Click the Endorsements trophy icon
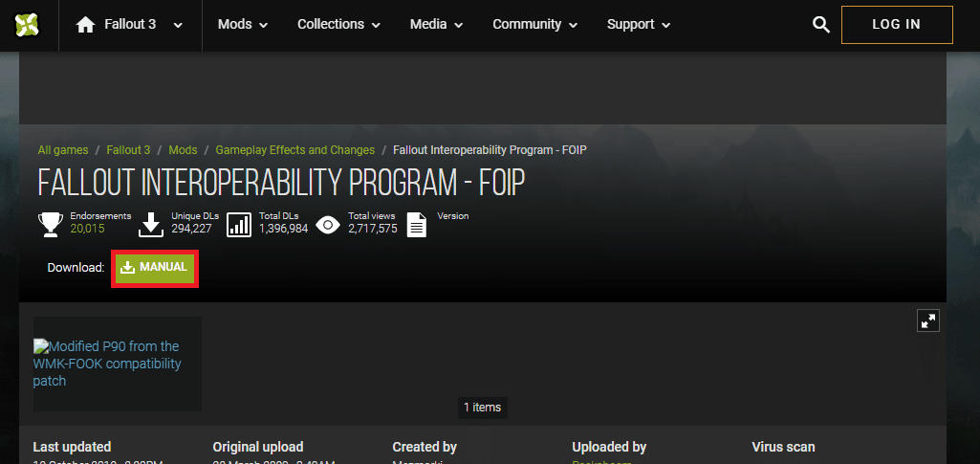 [x=51, y=224]
